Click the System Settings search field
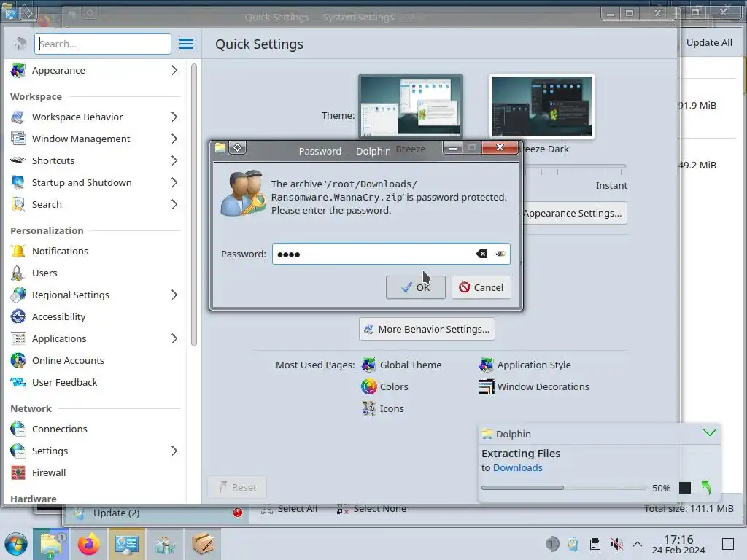 (x=103, y=44)
